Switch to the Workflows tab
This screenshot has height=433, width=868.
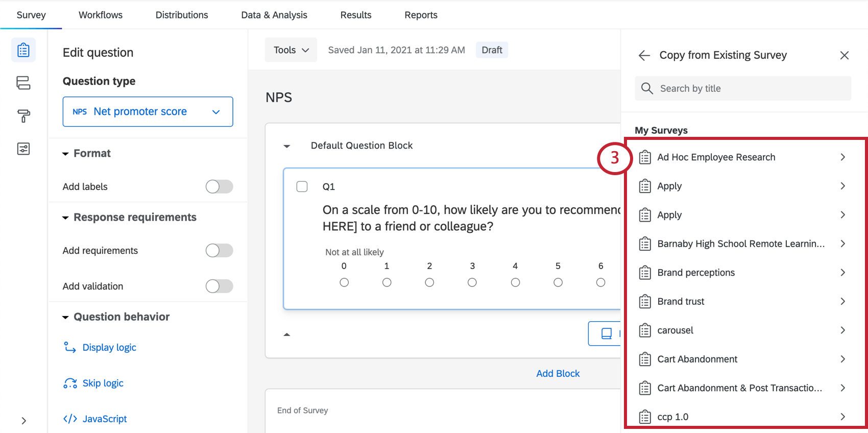tap(101, 15)
